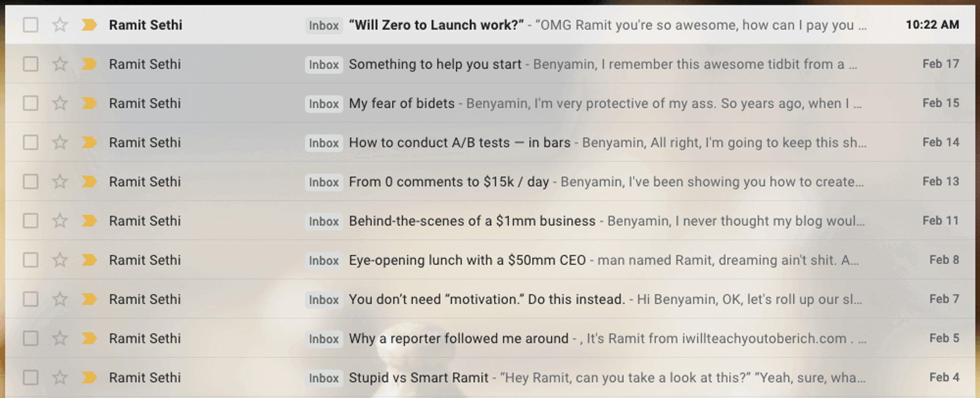980x398 pixels.
Task: Star the "How to conduct A/B tests" email
Action: [x=60, y=142]
